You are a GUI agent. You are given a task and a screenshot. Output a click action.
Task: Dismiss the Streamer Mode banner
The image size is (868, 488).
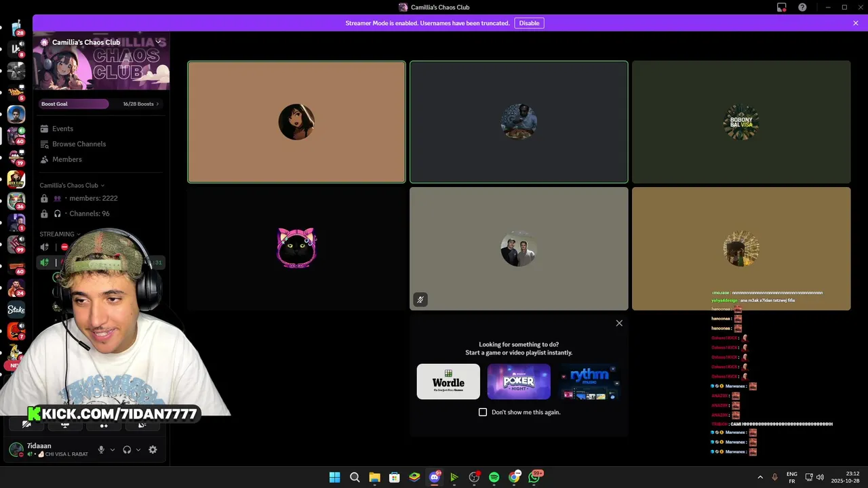click(x=856, y=23)
